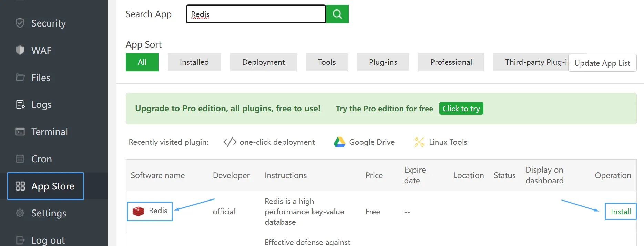Switch to the Professional tab
The width and height of the screenshot is (644, 246).
pyautogui.click(x=451, y=62)
